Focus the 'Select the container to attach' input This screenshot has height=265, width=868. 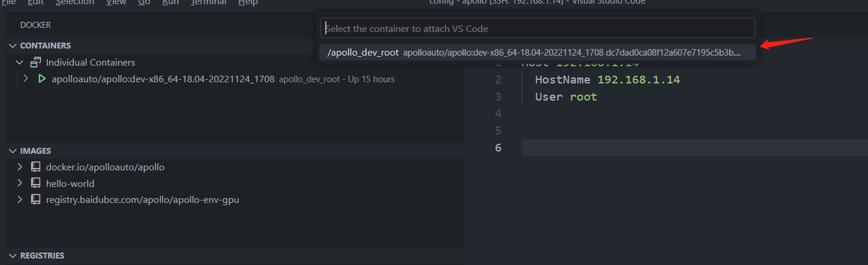pyautogui.click(x=537, y=28)
